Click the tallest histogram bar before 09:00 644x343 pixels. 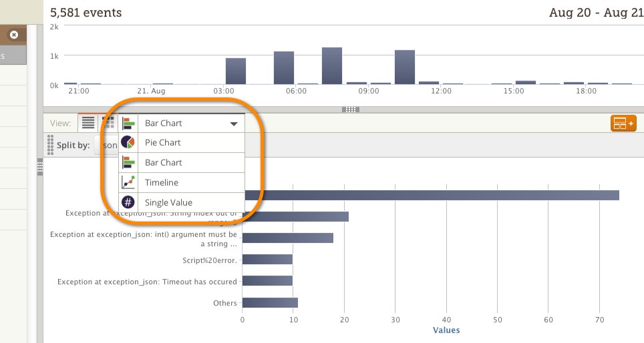click(x=331, y=65)
